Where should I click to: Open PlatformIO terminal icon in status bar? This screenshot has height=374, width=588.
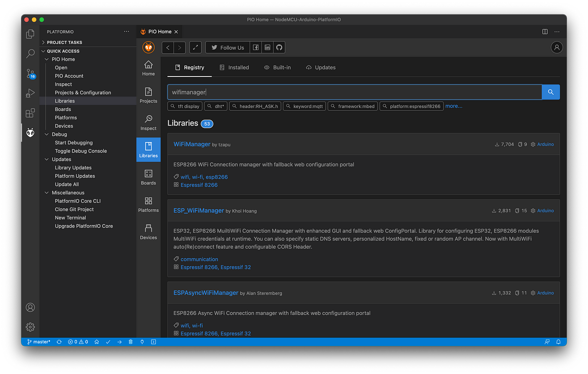coord(153,342)
